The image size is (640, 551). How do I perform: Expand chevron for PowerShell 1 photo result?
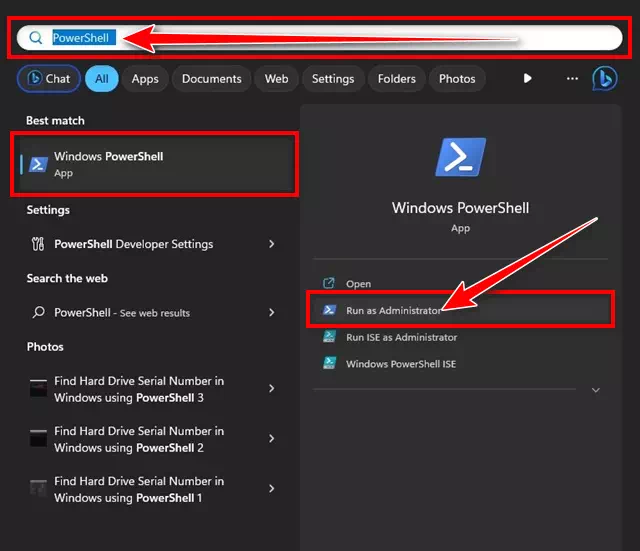[271, 489]
